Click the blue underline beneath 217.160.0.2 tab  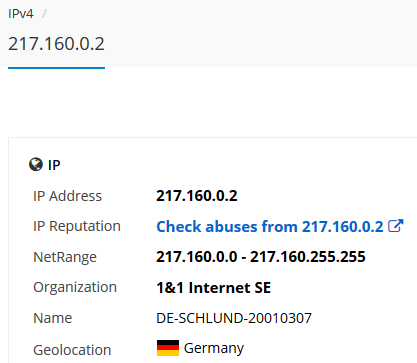(56, 68)
